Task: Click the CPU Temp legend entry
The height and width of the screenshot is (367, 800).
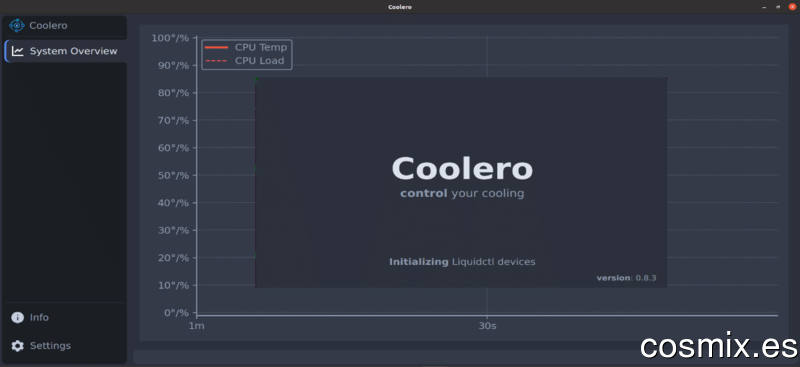Action: pyautogui.click(x=246, y=47)
